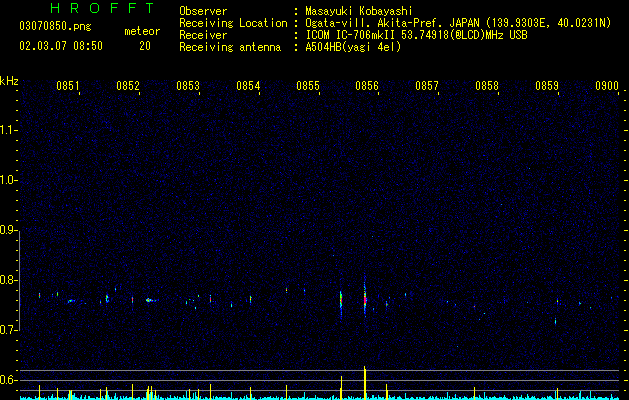The width and height of the screenshot is (629, 400).
Task: Select the A504HB(yagi 4el) antenna text
Action: pyautogui.click(x=353, y=47)
